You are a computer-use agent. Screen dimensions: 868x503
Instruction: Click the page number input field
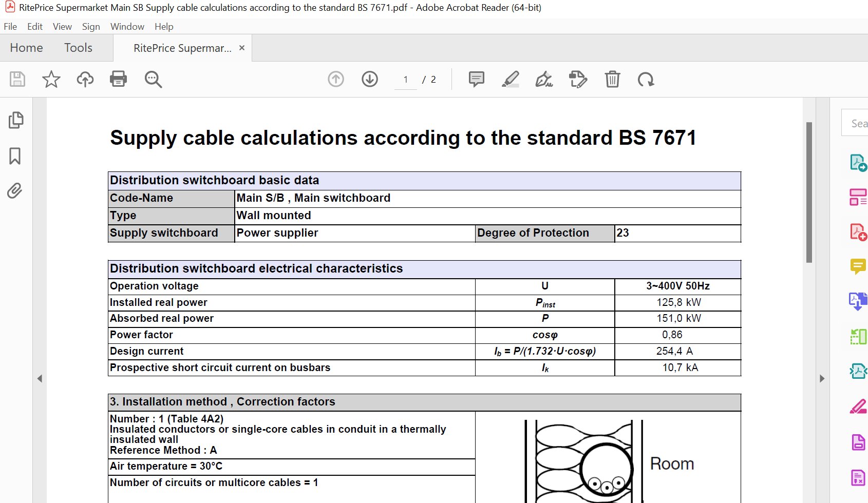[x=405, y=80]
